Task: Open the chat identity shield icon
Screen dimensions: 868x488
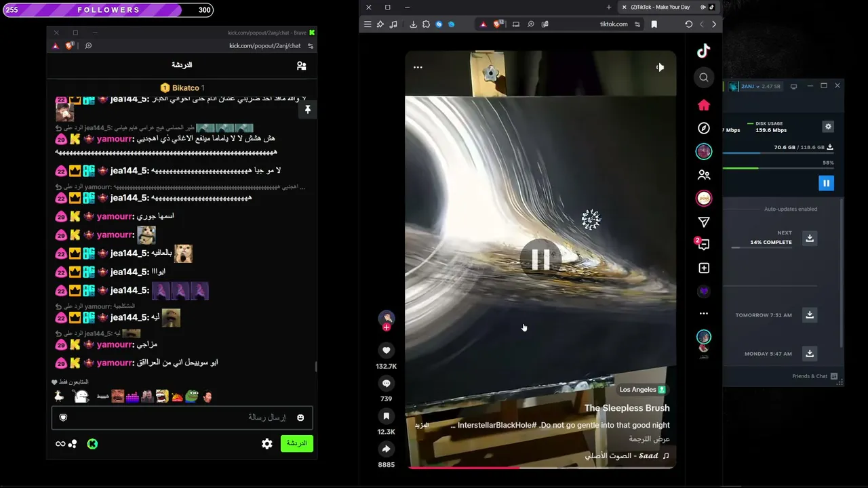Action: (x=63, y=418)
